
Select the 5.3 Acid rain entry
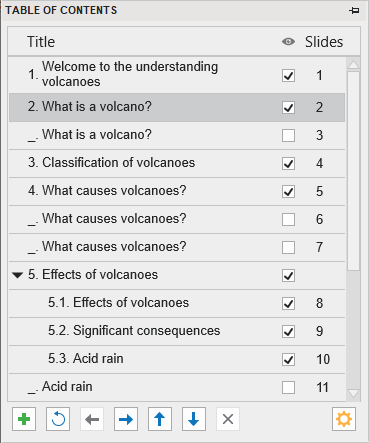pyautogui.click(x=177, y=359)
